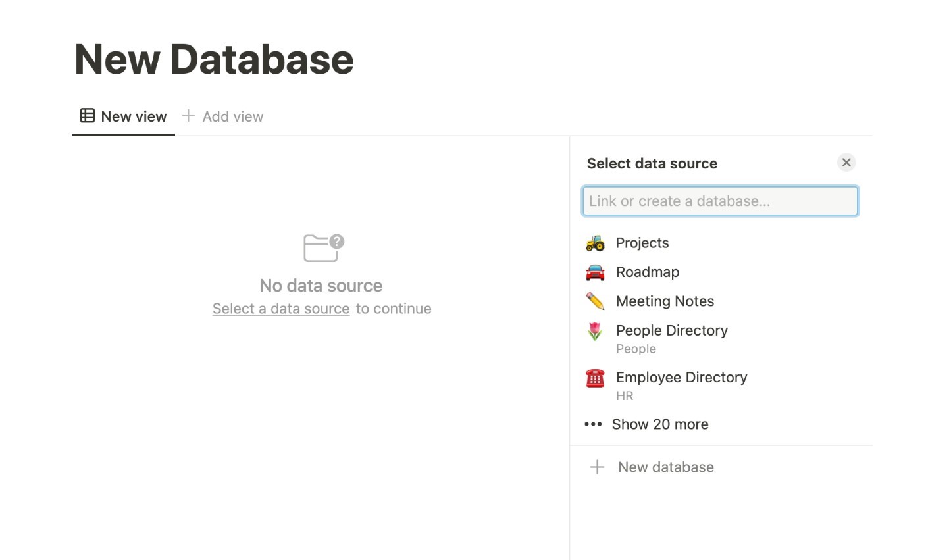Show 20 more data sources
Image resolution: width=951 pixels, height=560 pixels.
point(660,424)
